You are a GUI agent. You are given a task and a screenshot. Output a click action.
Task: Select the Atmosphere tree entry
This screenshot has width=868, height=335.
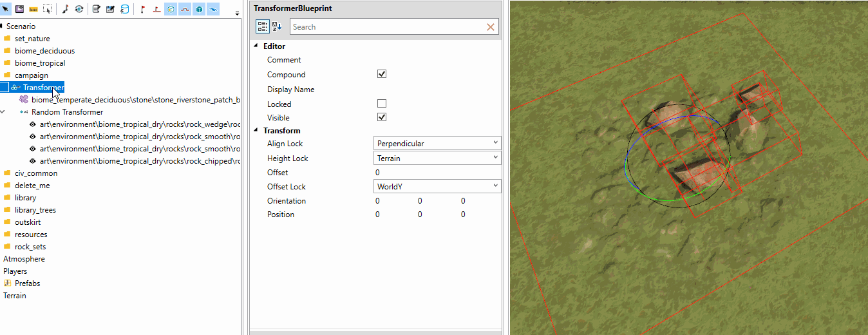click(x=24, y=259)
